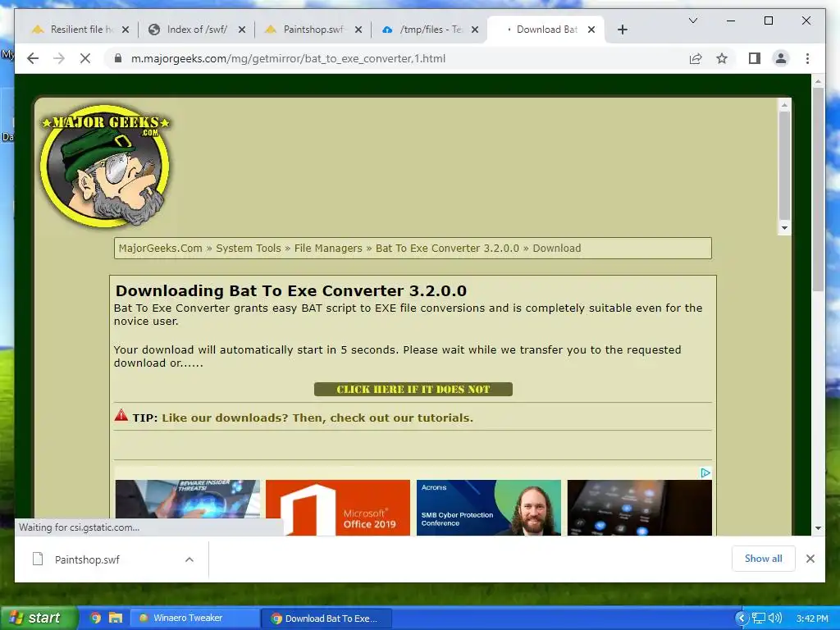The height and width of the screenshot is (630, 840).
Task: Stop page loading with the X button
Action: [85, 58]
